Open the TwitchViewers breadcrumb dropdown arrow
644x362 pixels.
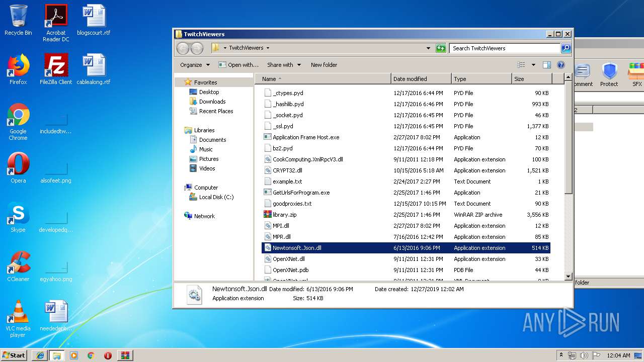pos(268,48)
